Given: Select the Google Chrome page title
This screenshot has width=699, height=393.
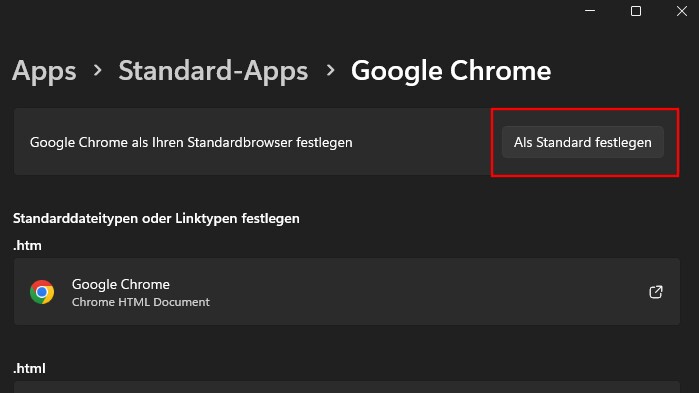Looking at the screenshot, I should tap(451, 71).
